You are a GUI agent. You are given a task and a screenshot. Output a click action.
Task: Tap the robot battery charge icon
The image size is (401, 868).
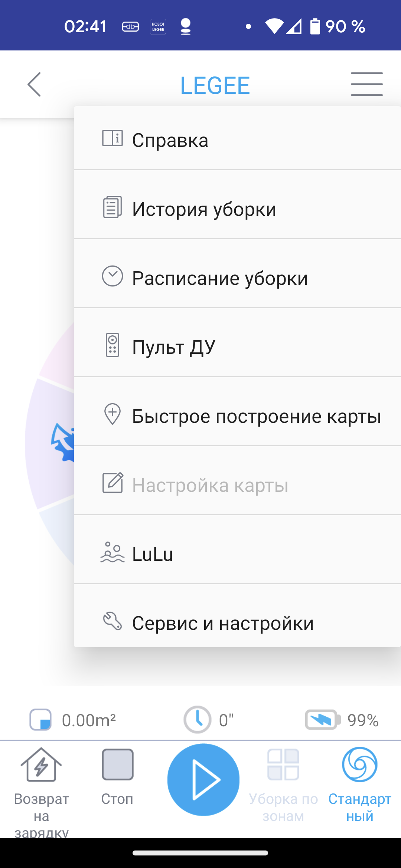click(x=322, y=720)
